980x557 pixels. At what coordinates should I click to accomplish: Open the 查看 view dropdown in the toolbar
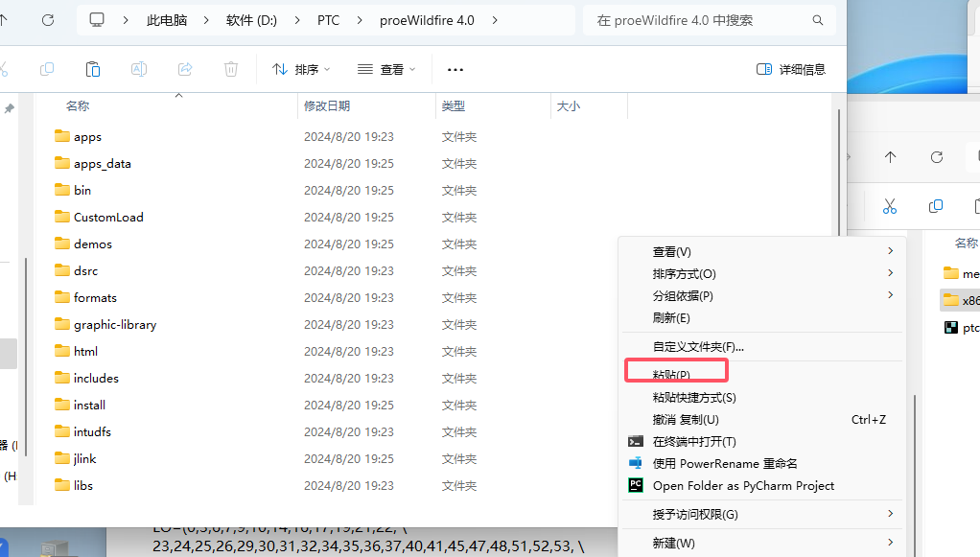click(386, 69)
